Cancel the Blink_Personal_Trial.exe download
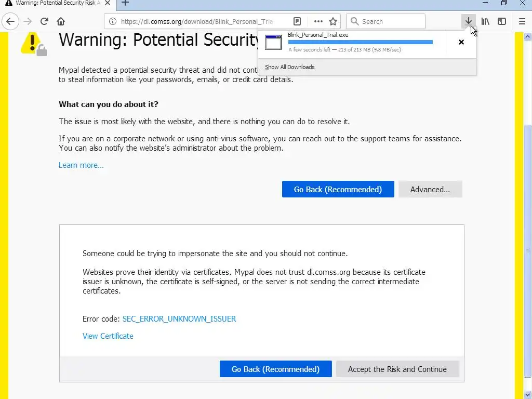Screen dimensions: 532x399 coord(461,42)
